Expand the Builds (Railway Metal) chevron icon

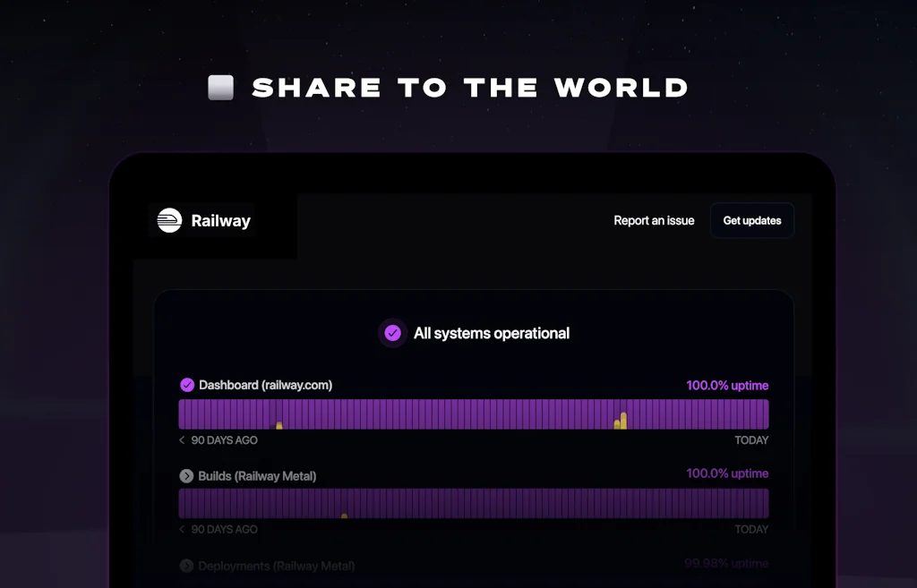(x=187, y=476)
